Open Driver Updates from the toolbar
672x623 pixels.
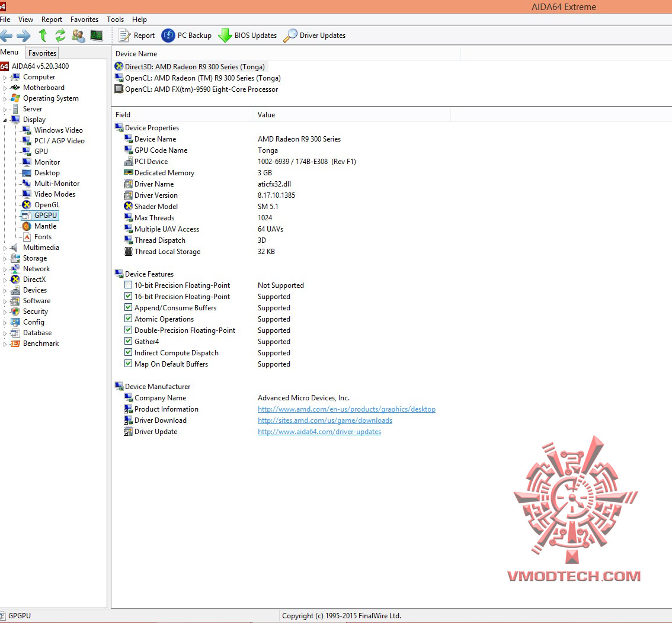pos(314,36)
